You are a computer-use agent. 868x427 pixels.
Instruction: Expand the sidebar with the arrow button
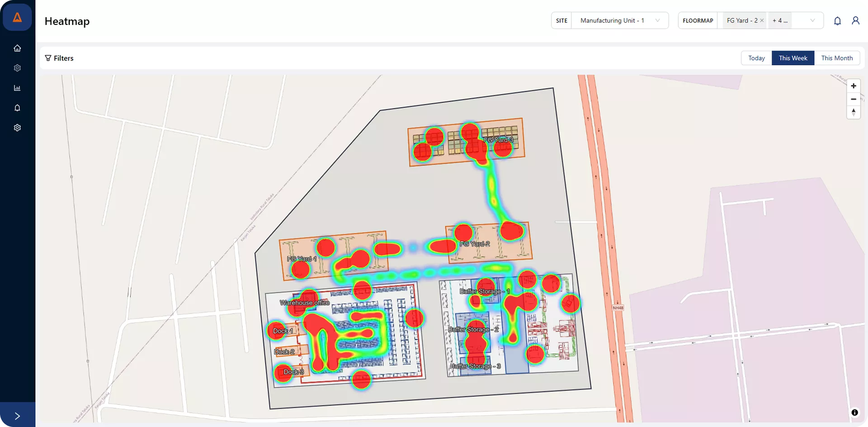tap(17, 415)
